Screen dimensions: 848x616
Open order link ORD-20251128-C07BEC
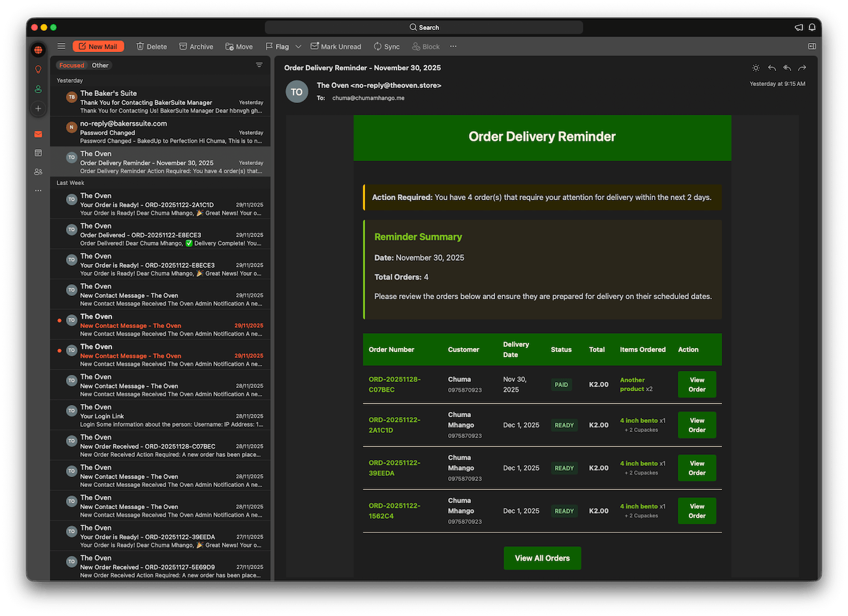click(394, 385)
